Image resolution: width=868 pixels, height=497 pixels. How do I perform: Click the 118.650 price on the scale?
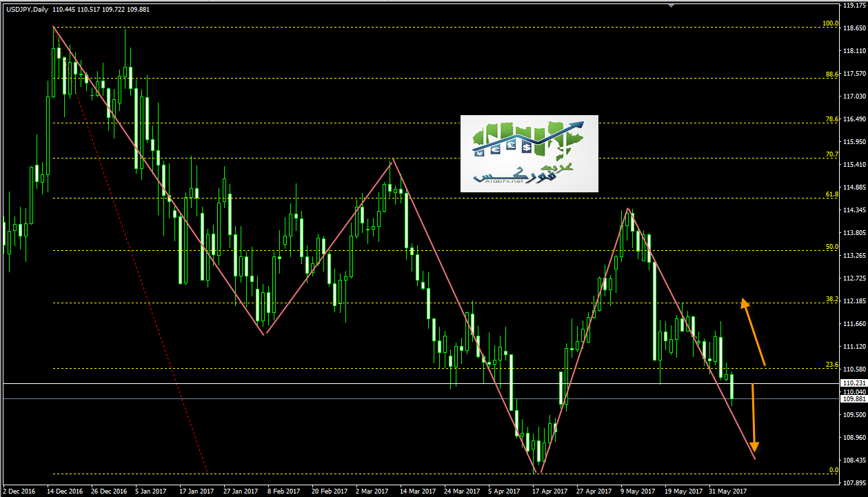tap(855, 28)
